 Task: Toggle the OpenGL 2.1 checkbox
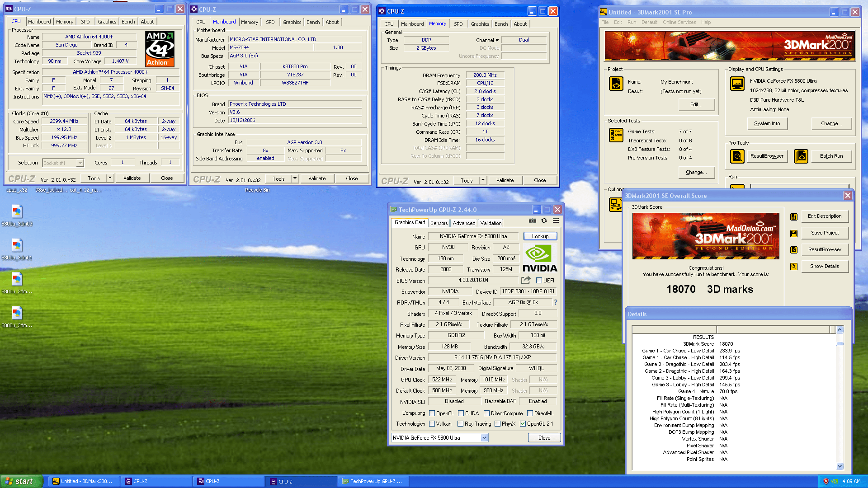pos(523,424)
